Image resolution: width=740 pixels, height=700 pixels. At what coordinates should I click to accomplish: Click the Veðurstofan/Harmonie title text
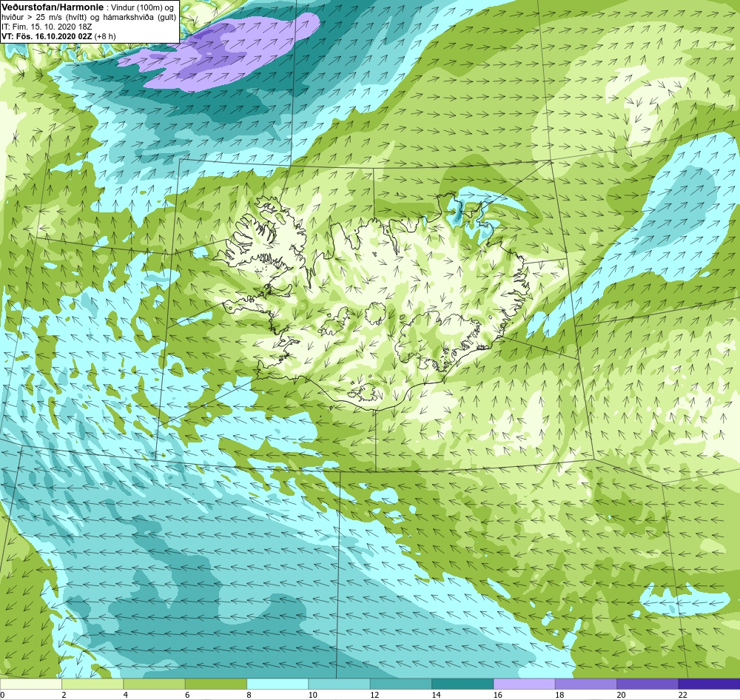[x=54, y=8]
